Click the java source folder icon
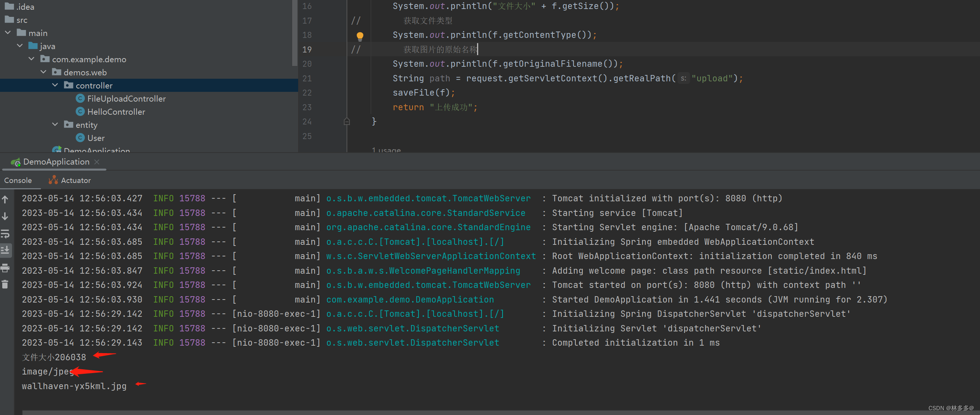 pyautogui.click(x=33, y=46)
